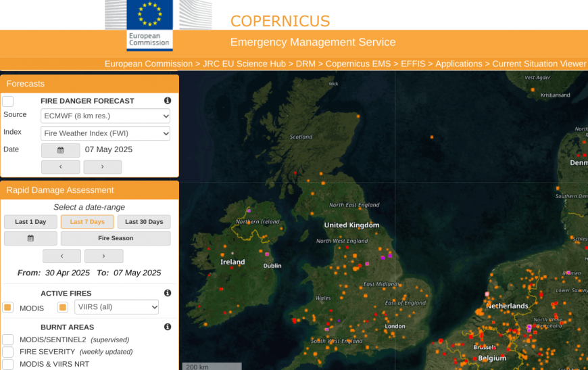This screenshot has height=370, width=588.
Task: Open European Commission breadcrumb link
Action: pos(149,64)
